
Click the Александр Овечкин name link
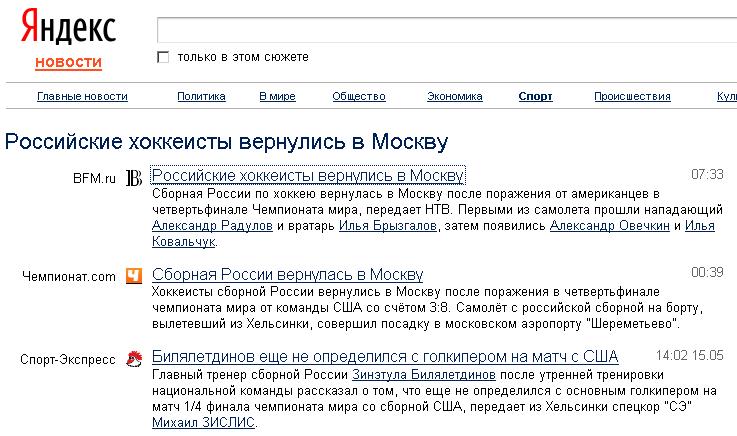coord(609,226)
